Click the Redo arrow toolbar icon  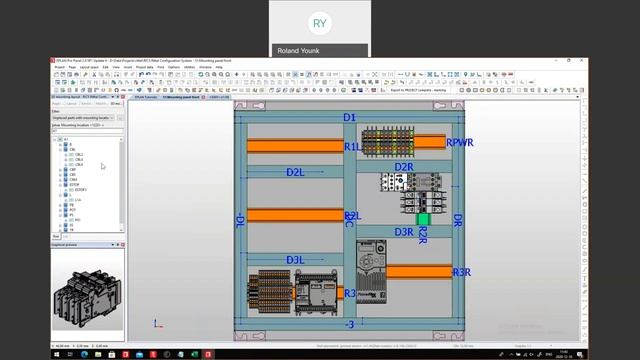point(155,75)
